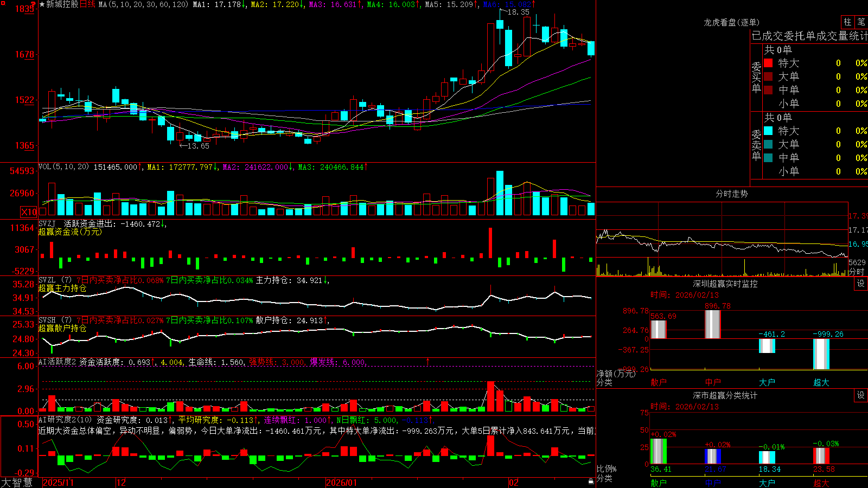
Task: Open the SVSH (7) indicator label
Action: click(x=55, y=320)
